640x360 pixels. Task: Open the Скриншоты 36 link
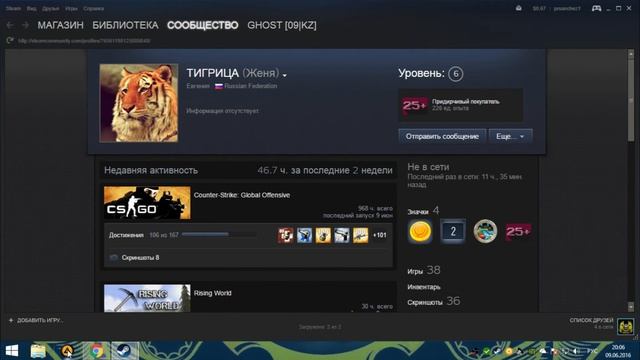point(433,302)
